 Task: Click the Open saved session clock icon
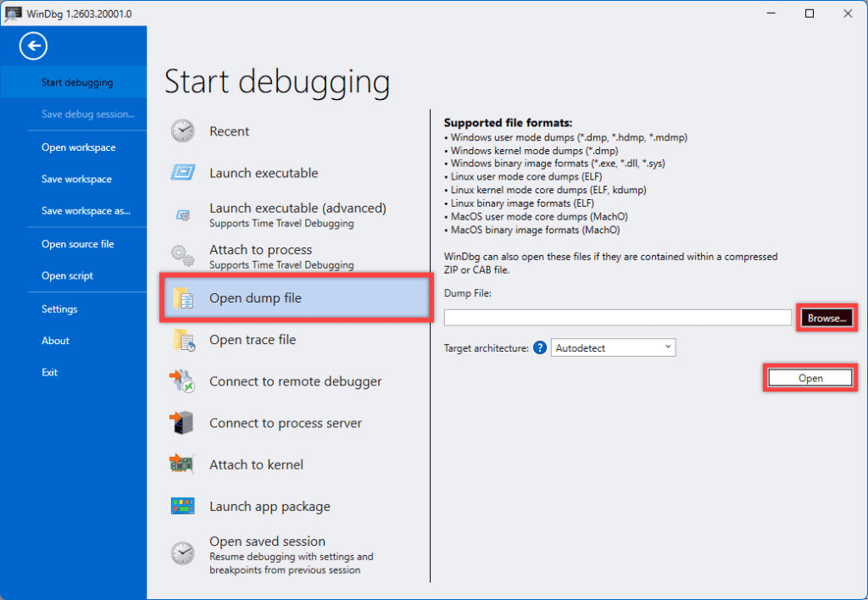(183, 553)
